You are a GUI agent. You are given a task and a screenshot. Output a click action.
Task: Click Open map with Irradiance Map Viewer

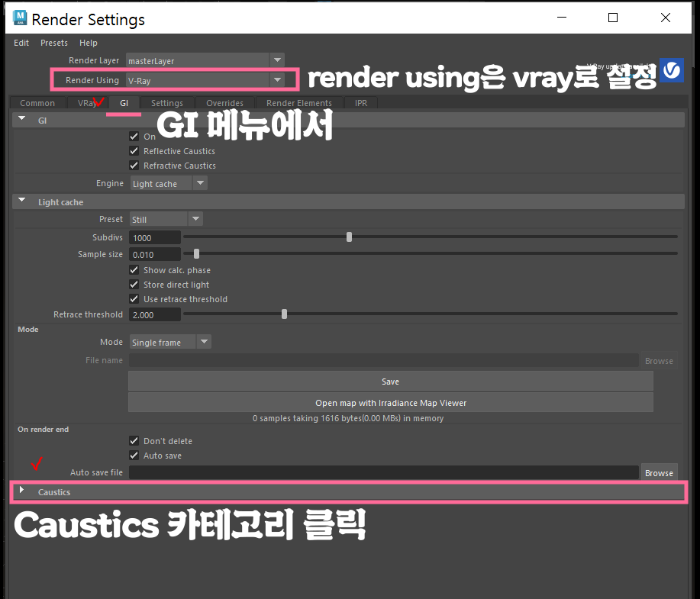[391, 403]
